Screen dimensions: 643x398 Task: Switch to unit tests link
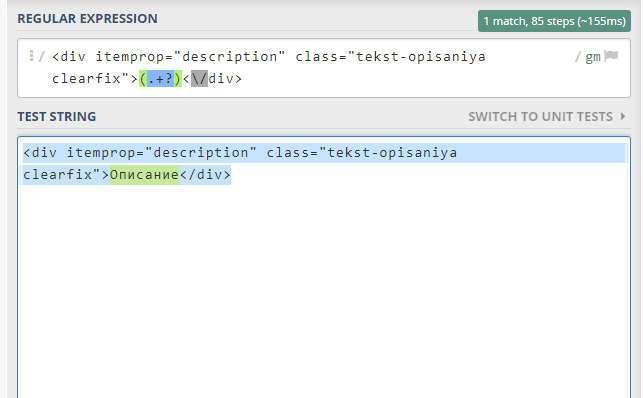tap(540, 117)
